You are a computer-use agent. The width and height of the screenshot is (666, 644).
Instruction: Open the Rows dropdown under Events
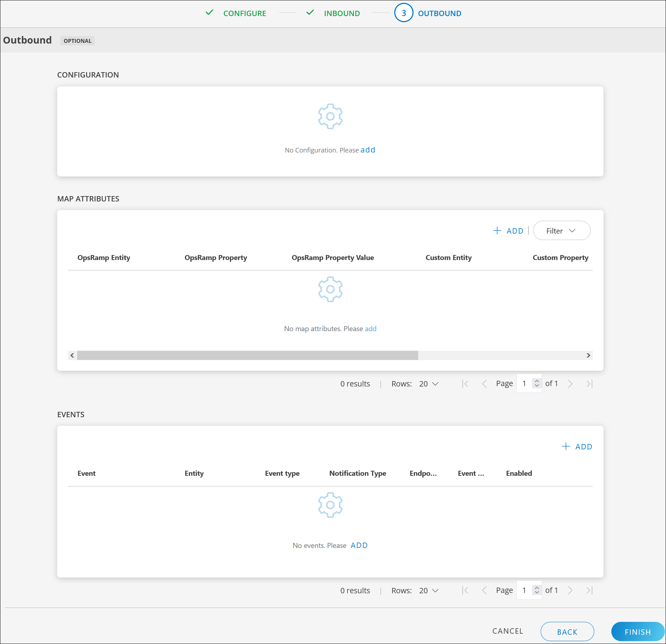429,590
